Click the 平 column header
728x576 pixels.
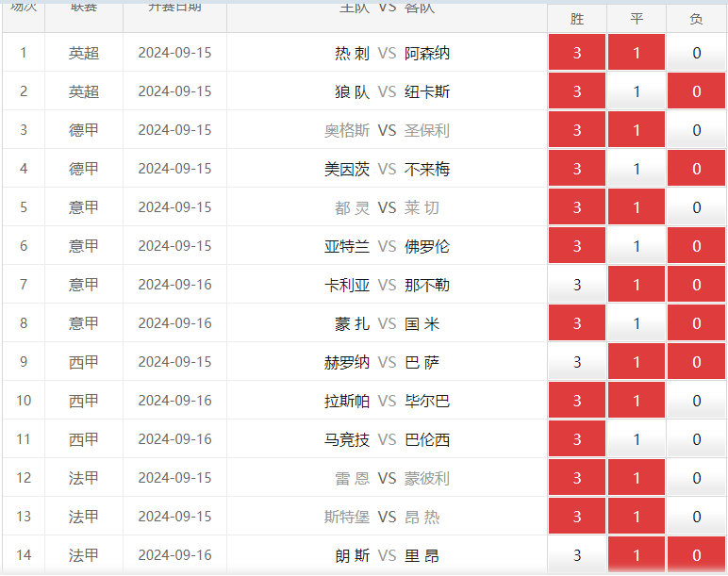[x=637, y=19]
